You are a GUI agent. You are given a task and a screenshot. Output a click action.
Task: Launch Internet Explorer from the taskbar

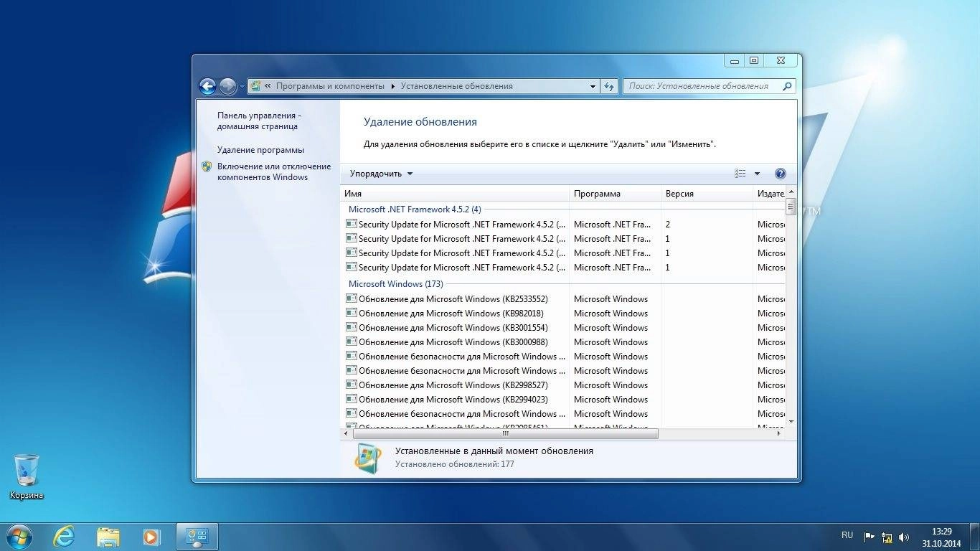pyautogui.click(x=64, y=537)
